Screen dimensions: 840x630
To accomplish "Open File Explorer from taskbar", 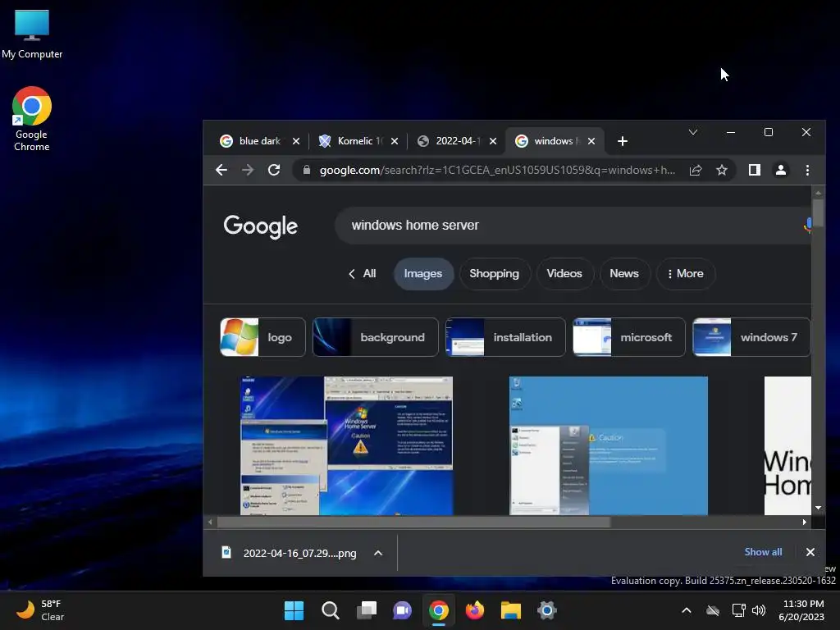I will pos(511,610).
